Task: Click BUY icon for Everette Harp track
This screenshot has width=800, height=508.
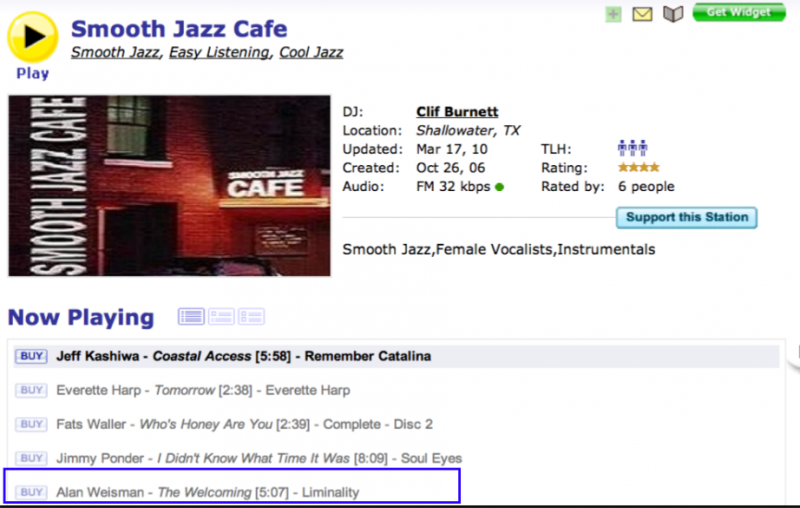Action: tap(31, 390)
